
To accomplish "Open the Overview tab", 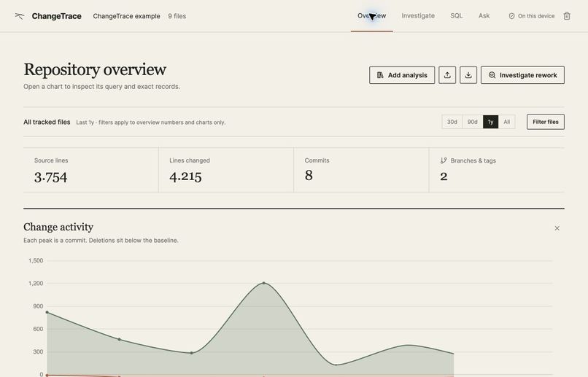I will [371, 16].
